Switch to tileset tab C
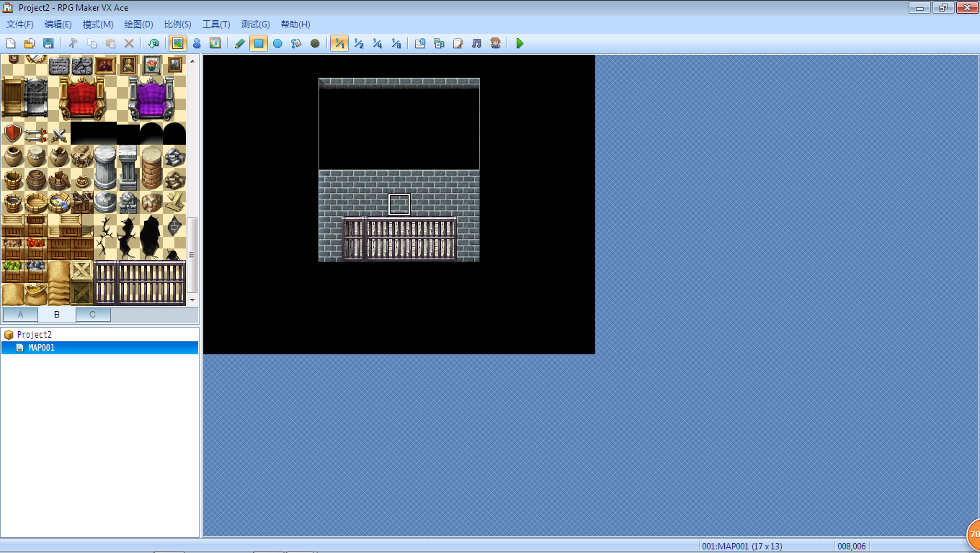This screenshot has width=980, height=553. coord(93,315)
